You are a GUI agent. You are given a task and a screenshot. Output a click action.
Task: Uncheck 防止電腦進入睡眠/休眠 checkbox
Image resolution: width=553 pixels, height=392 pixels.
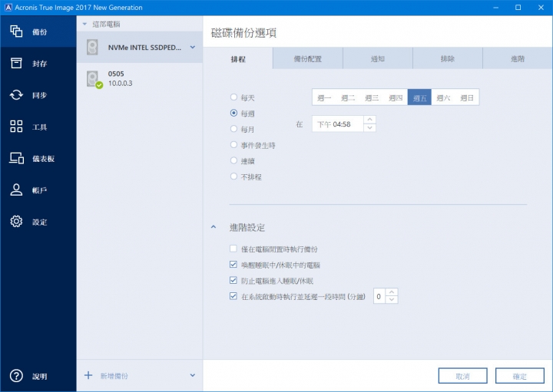(x=233, y=280)
